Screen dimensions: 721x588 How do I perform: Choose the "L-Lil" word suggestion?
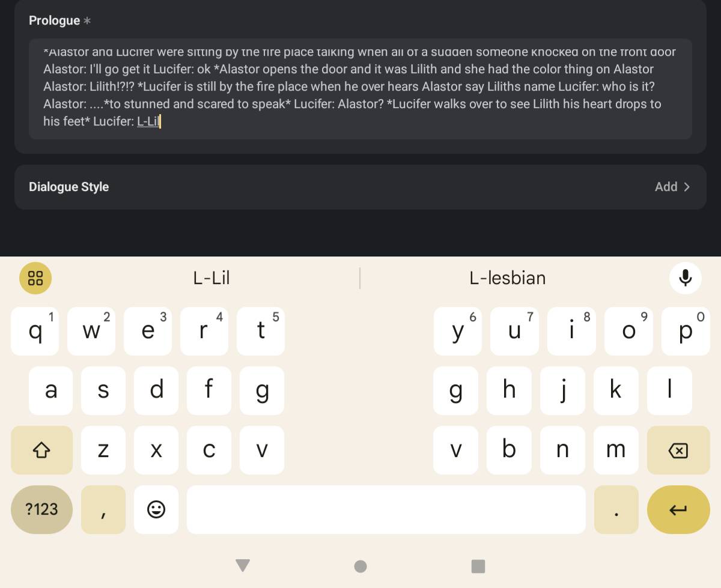pos(211,278)
